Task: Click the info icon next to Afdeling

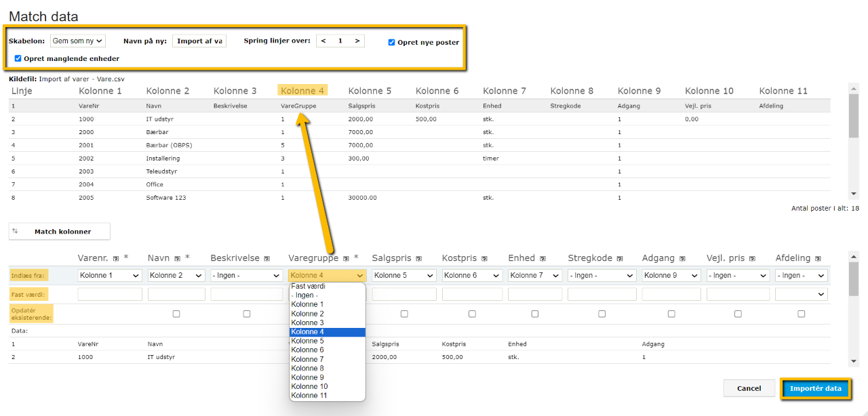Action: point(817,258)
